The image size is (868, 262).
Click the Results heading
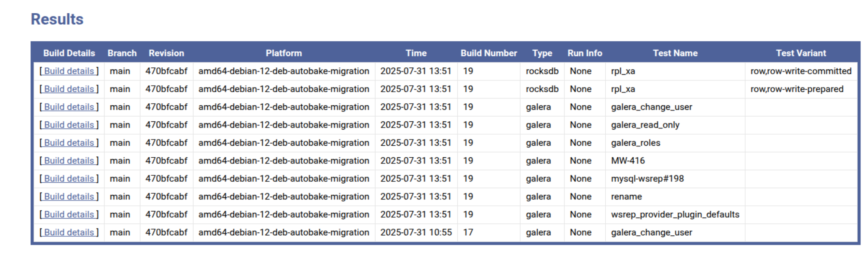pos(57,19)
